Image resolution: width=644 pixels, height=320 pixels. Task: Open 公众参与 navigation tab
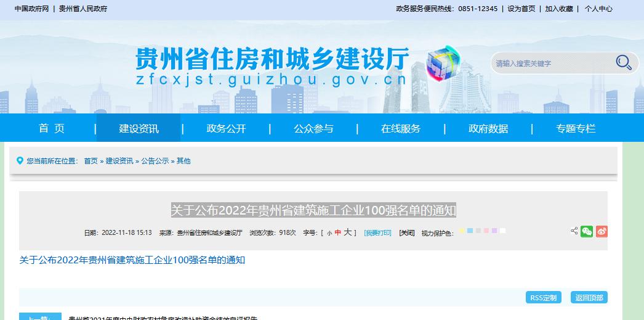pyautogui.click(x=313, y=128)
